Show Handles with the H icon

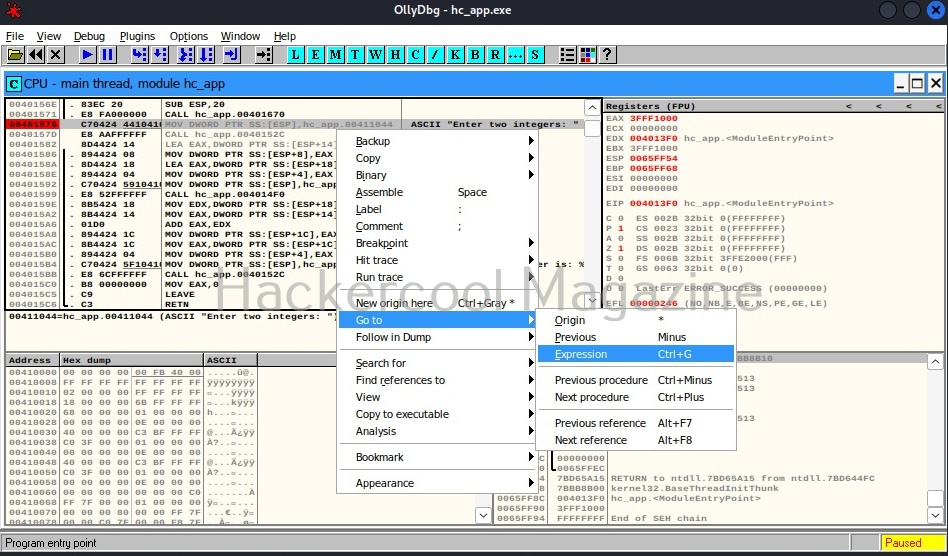pos(395,55)
